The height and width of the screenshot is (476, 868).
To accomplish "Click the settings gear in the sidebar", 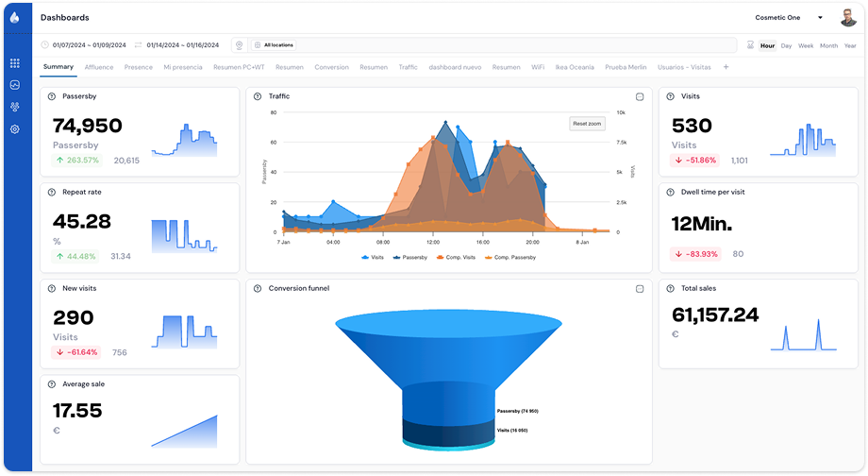I will pos(15,128).
